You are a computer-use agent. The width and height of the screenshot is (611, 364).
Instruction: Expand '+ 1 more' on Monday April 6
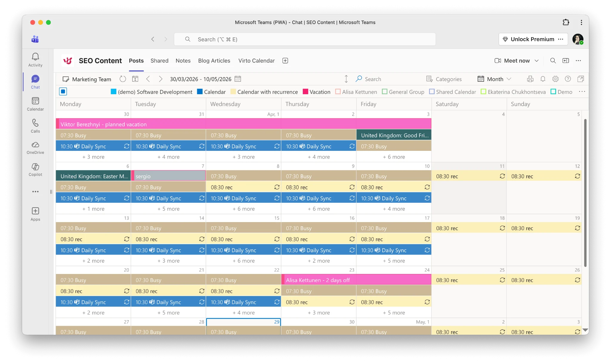coord(93,209)
